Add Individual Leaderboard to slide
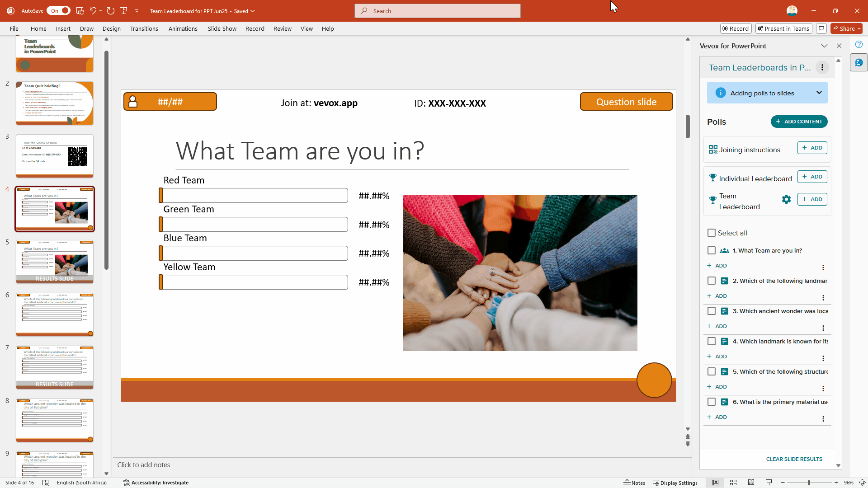This screenshot has width=868, height=488. tap(812, 177)
